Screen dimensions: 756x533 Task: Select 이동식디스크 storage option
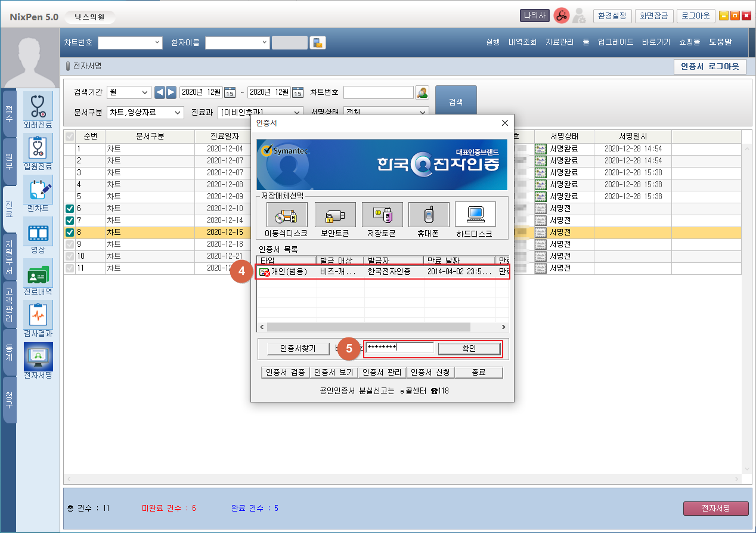(x=287, y=215)
